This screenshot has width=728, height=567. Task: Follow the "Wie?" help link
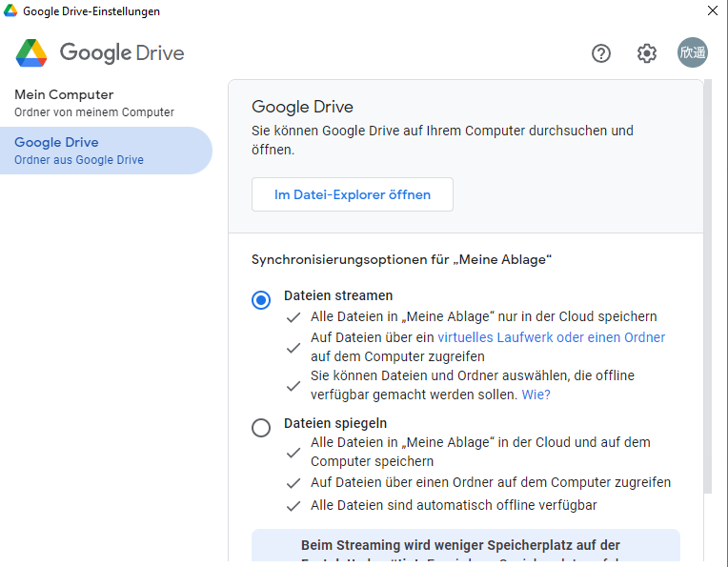(536, 395)
